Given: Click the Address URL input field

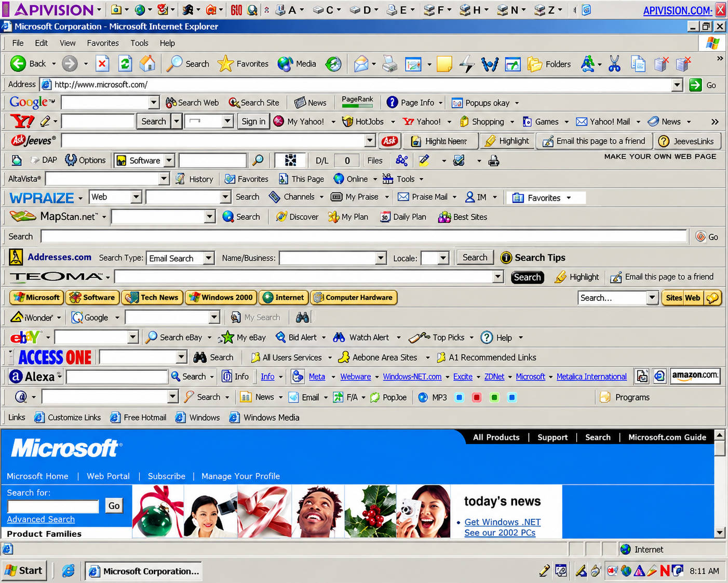Looking at the screenshot, I should click(x=356, y=85).
